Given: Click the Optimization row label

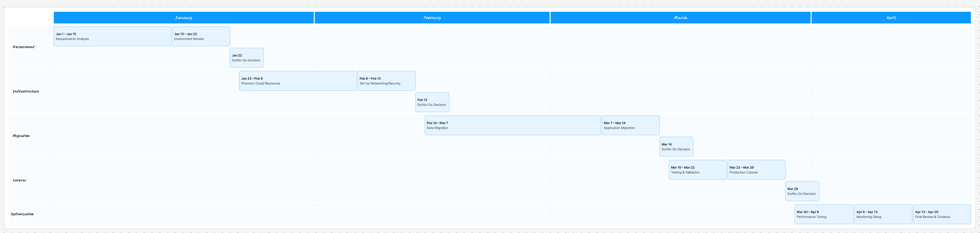Looking at the screenshot, I should point(22,214).
